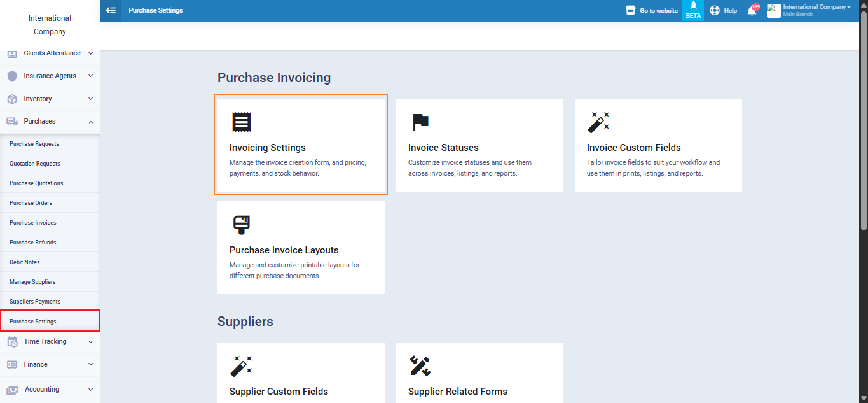Click the Inventory box icon in sidebar
868x403 pixels.
[x=11, y=99]
